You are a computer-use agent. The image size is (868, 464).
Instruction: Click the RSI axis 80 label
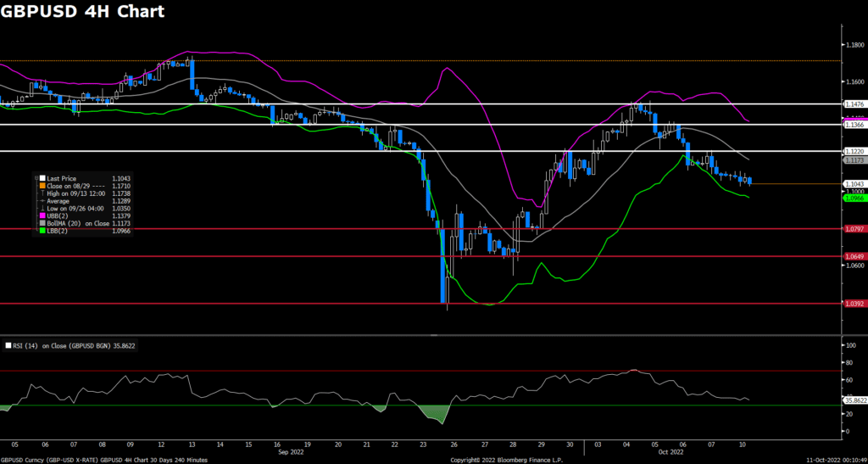click(x=849, y=362)
